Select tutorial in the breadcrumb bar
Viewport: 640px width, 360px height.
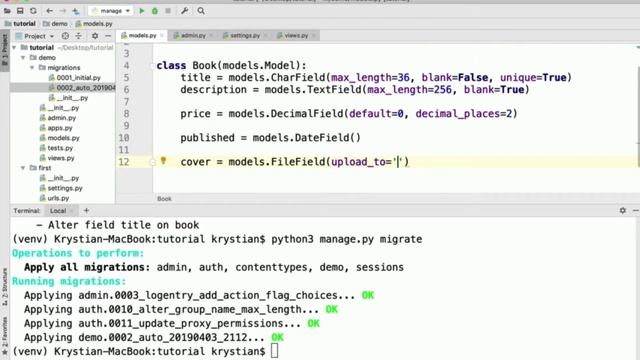[20, 24]
